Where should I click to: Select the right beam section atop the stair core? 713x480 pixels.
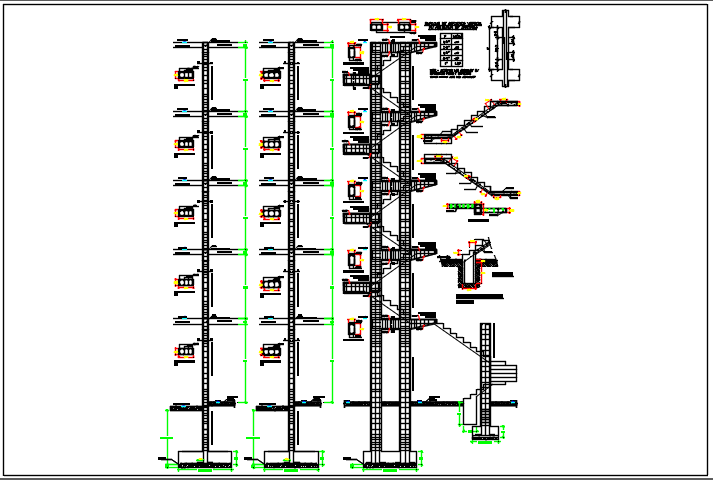tap(405, 26)
